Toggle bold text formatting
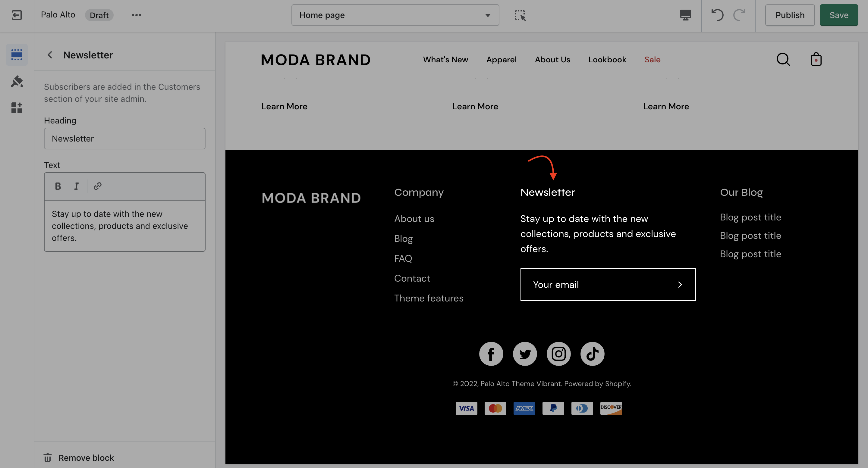The height and width of the screenshot is (468, 868). click(x=58, y=186)
